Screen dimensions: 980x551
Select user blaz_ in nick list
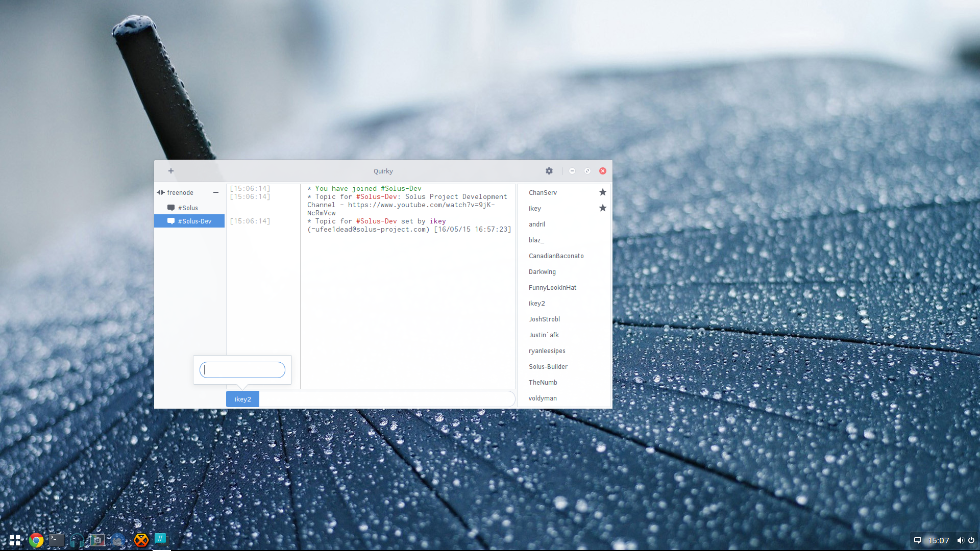point(565,240)
